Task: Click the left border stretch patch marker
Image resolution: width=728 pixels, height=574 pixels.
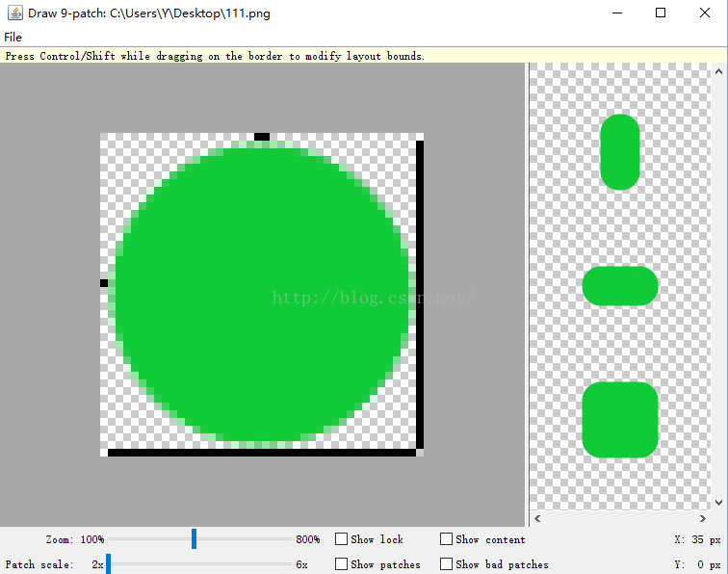Action: pos(104,283)
